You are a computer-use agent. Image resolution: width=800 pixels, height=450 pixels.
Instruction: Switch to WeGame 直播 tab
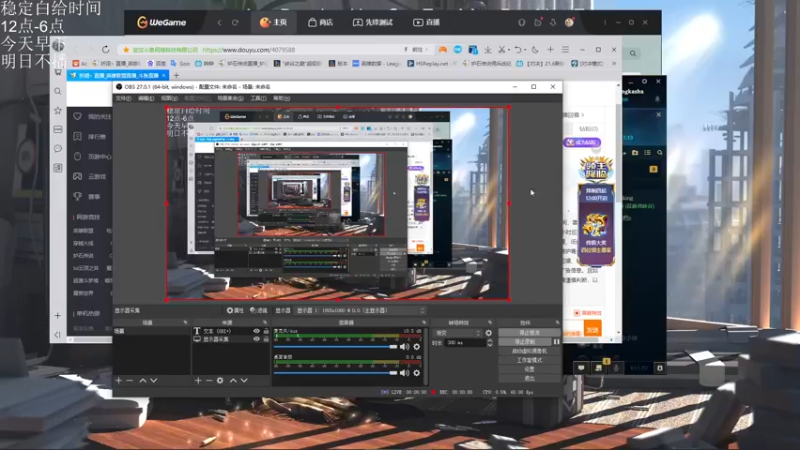click(x=426, y=22)
